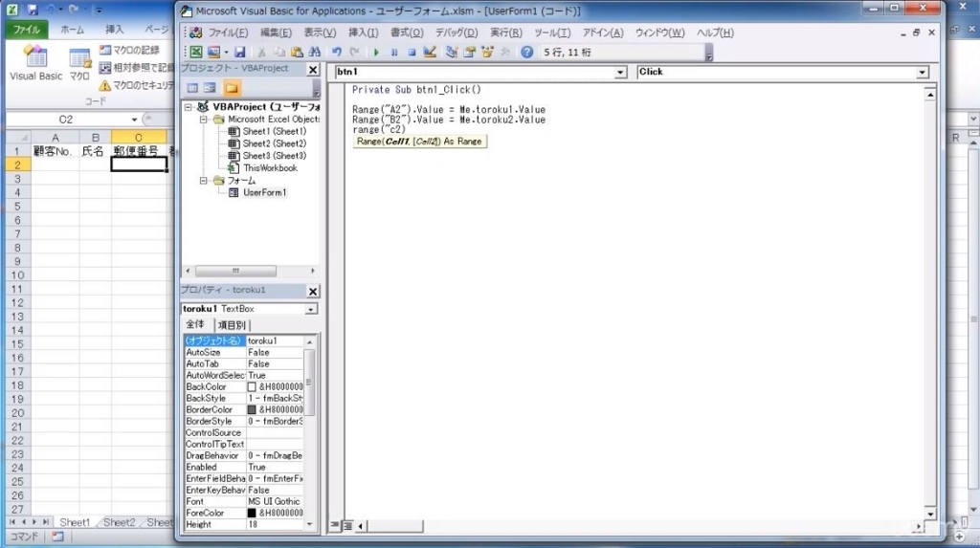Open VBA Help question mark icon
This screenshot has width=980, height=548.
(527, 52)
